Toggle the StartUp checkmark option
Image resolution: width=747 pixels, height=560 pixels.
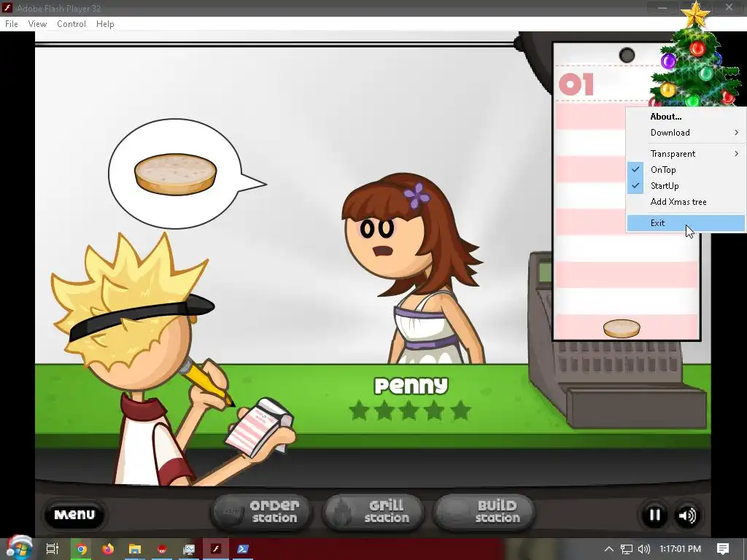[x=685, y=186]
